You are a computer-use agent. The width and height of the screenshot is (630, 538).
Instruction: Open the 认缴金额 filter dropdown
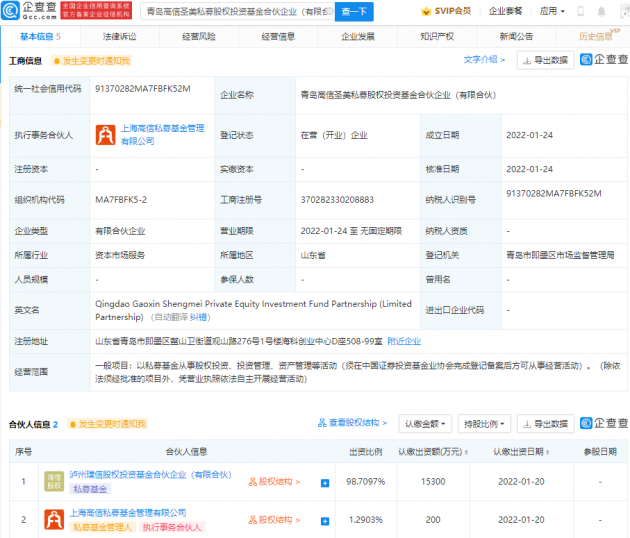point(425,424)
